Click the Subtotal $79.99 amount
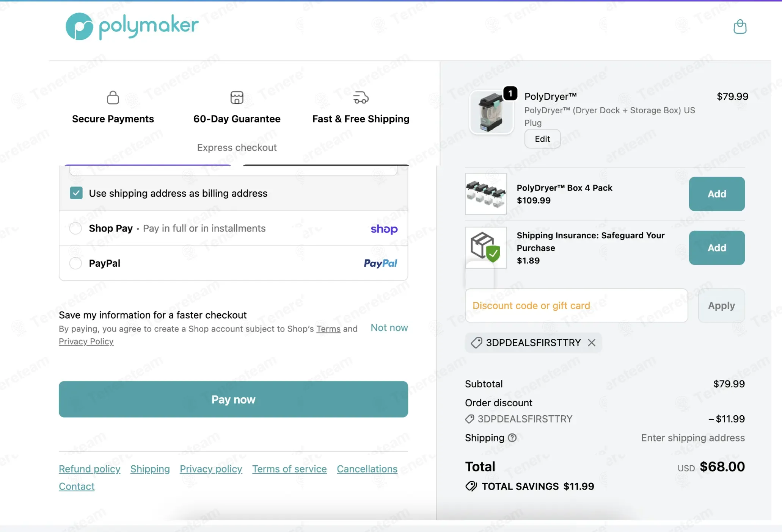The image size is (782, 532). tap(729, 384)
